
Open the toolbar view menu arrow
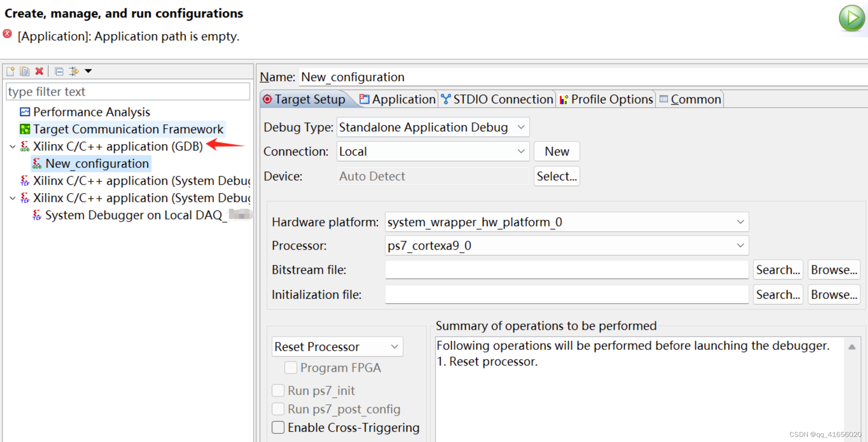(x=88, y=71)
